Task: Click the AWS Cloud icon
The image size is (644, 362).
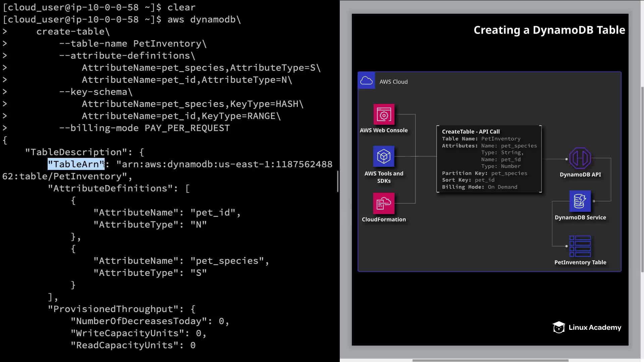Action: pos(366,81)
